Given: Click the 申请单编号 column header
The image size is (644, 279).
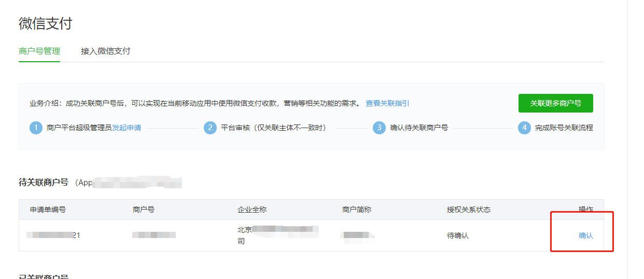Looking at the screenshot, I should pos(48,210).
